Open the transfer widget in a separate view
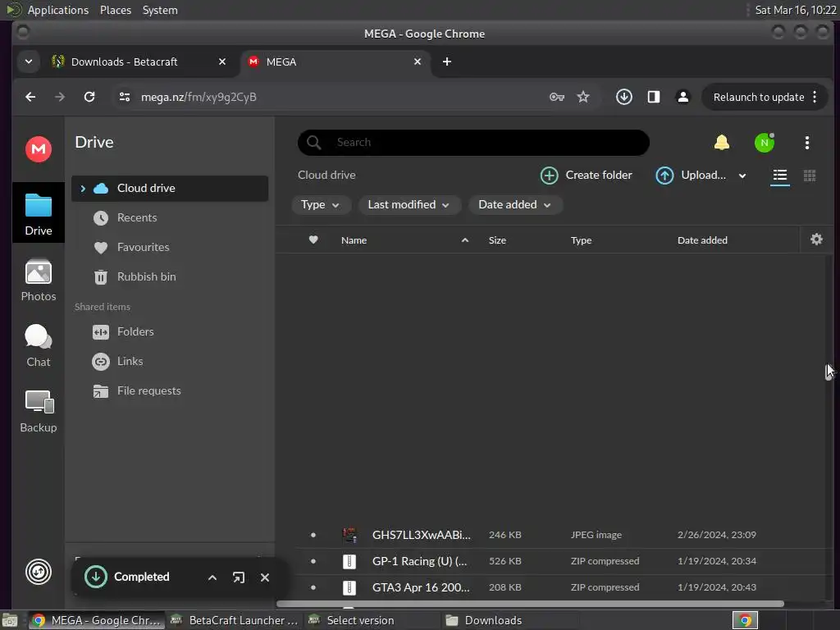Image resolution: width=840 pixels, height=630 pixels. coord(239,577)
